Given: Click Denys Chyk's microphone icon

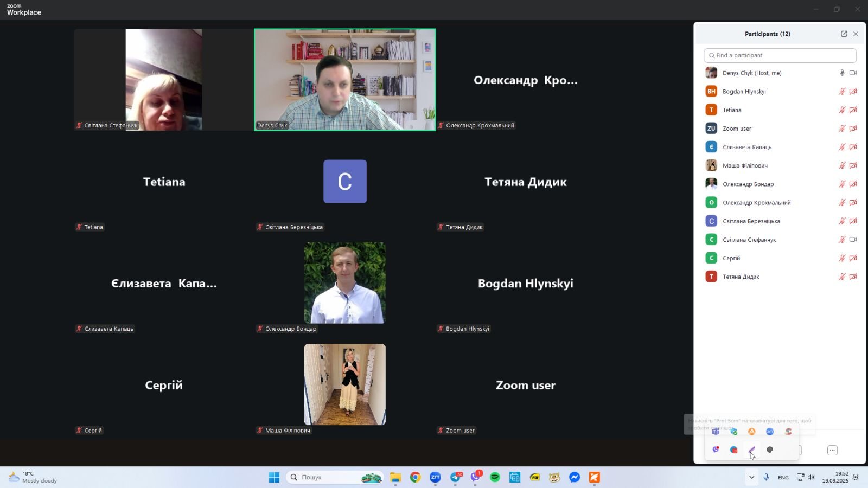Looking at the screenshot, I should click(842, 73).
